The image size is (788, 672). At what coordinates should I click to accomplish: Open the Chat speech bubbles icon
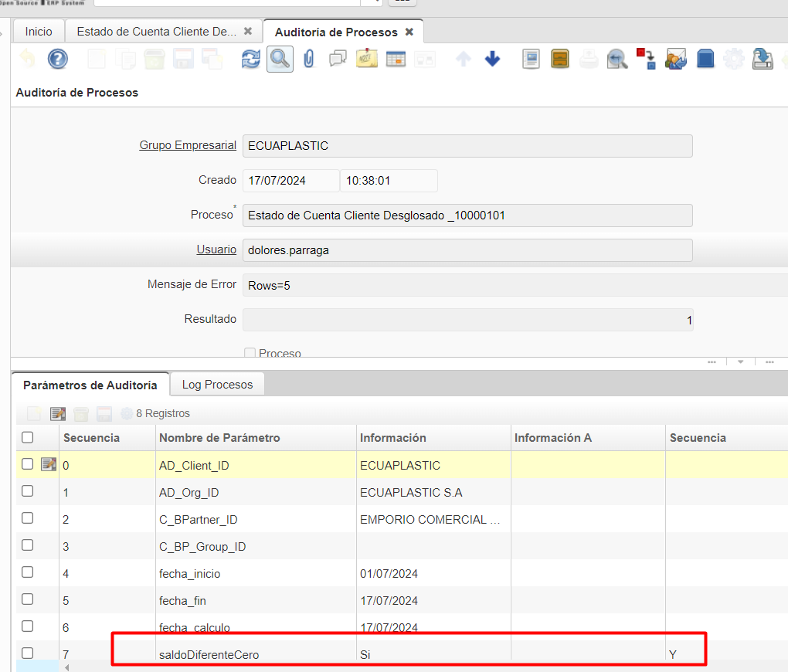pos(338,59)
